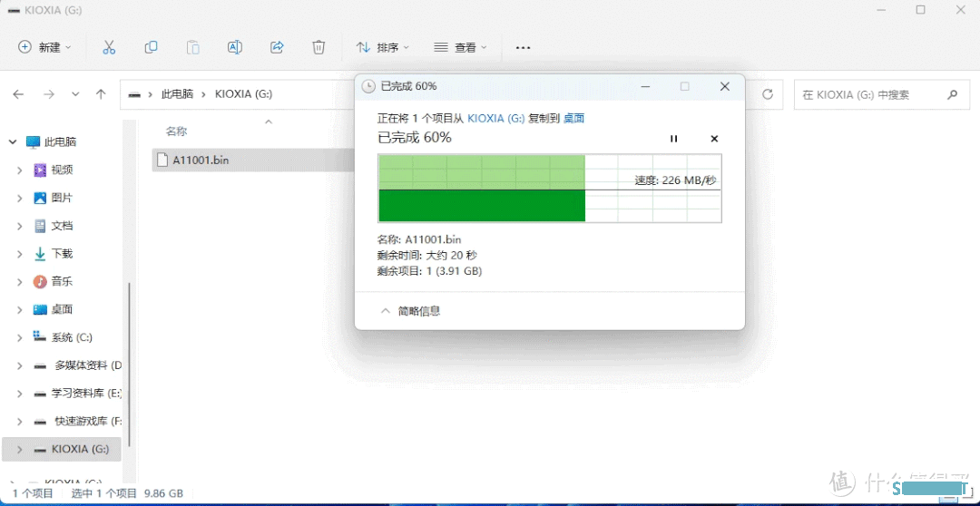
Task: Go up one folder level
Action: (x=101, y=94)
